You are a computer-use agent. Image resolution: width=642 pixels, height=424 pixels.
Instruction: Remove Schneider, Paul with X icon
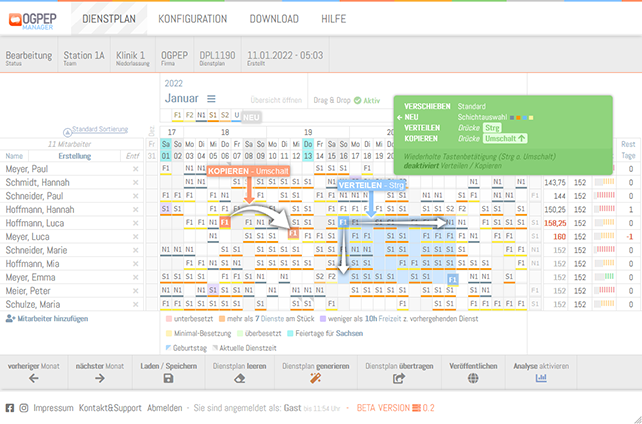click(x=136, y=196)
